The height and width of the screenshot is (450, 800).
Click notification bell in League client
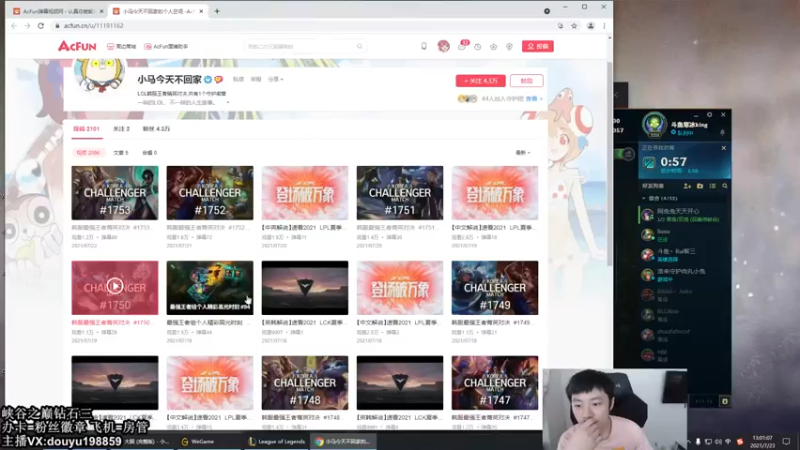click(x=722, y=133)
